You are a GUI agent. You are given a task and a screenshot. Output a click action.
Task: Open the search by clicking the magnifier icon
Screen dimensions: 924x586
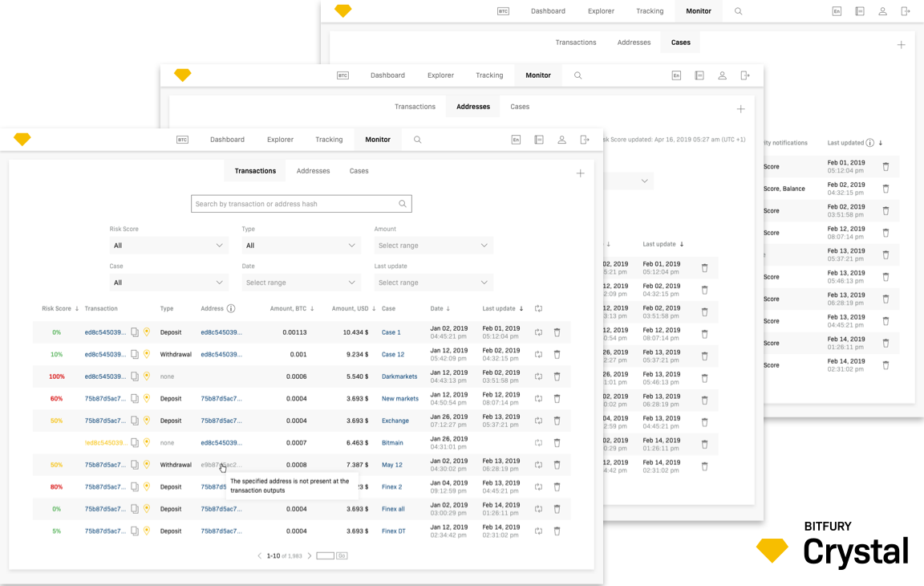(x=418, y=139)
